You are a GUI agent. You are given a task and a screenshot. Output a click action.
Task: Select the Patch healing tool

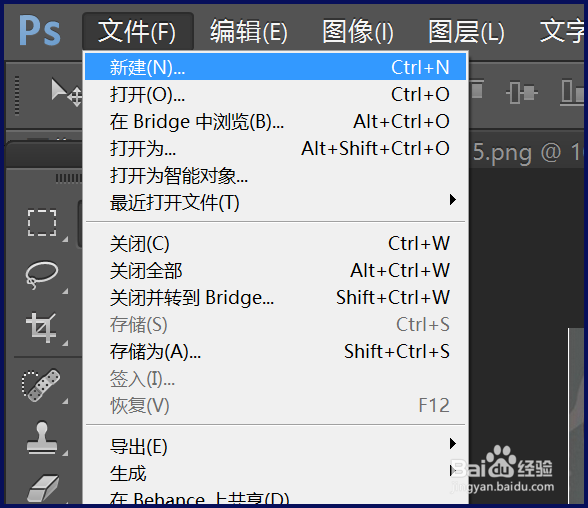pos(41,385)
